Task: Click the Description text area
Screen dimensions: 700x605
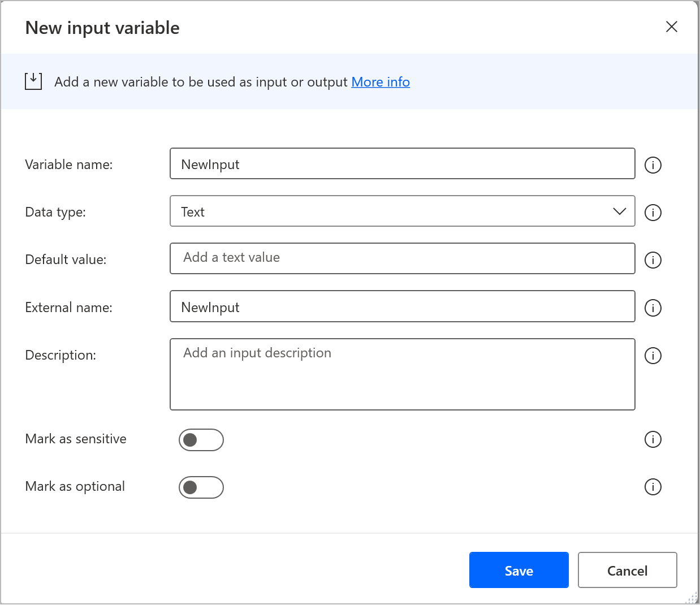Action: pyautogui.click(x=401, y=374)
